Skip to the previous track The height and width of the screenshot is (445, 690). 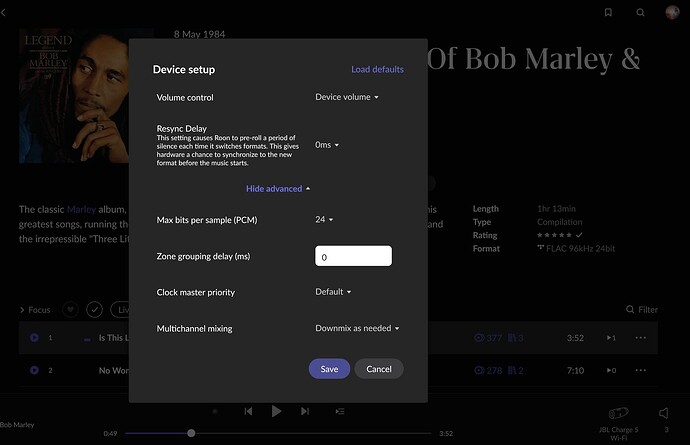pyautogui.click(x=248, y=411)
